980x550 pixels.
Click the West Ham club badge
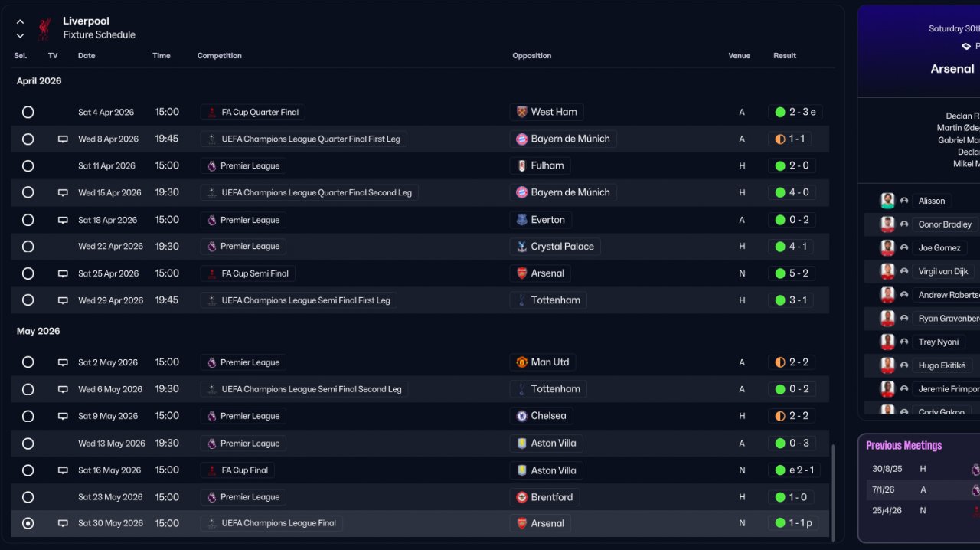[522, 112]
